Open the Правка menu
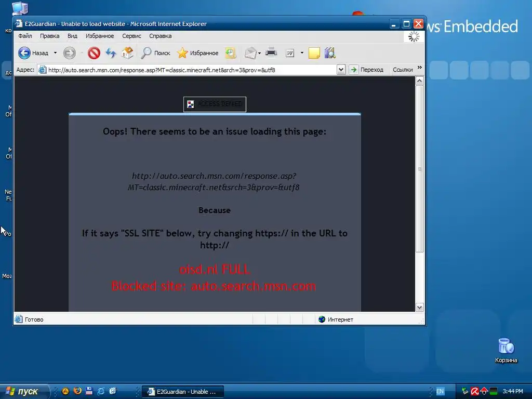Screen dimensions: 532x399 (49, 36)
